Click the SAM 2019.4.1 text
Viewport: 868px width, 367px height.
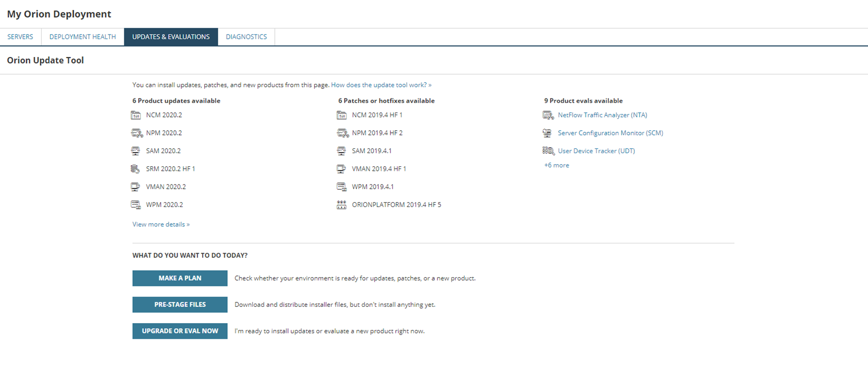(372, 151)
